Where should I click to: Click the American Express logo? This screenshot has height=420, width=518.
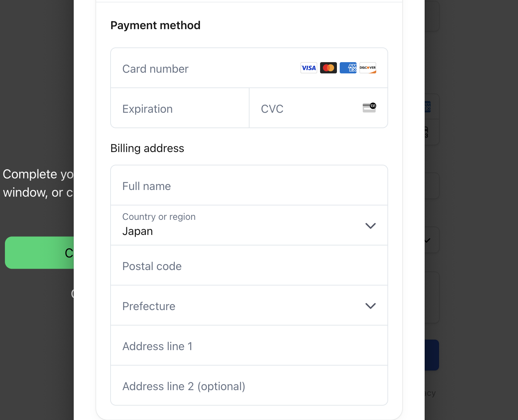tap(348, 68)
